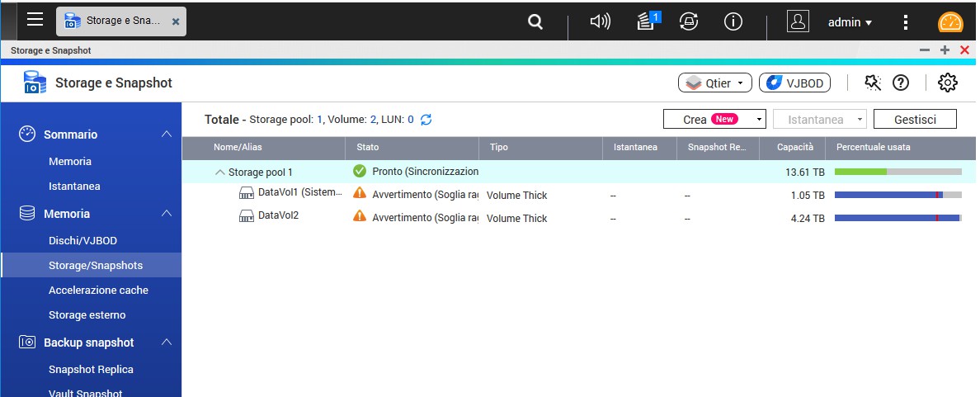Click the help question mark icon

click(901, 83)
